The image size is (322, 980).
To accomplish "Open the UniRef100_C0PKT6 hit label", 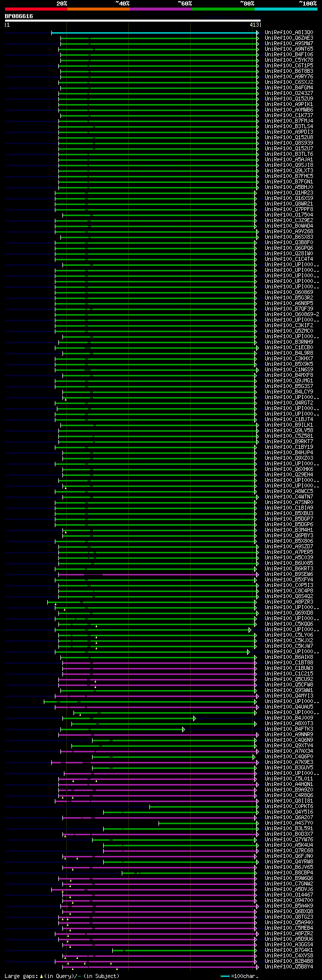I will (289, 807).
